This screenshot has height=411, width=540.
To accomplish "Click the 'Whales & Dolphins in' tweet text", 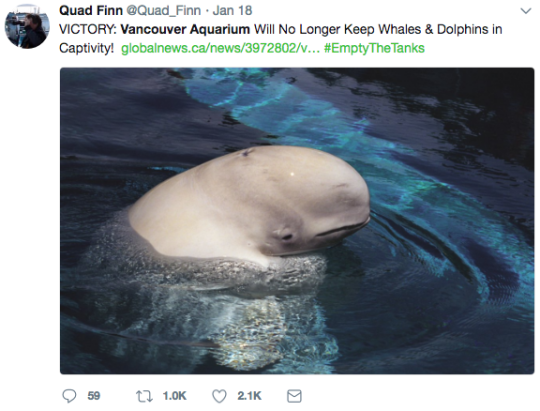I will [x=440, y=29].
